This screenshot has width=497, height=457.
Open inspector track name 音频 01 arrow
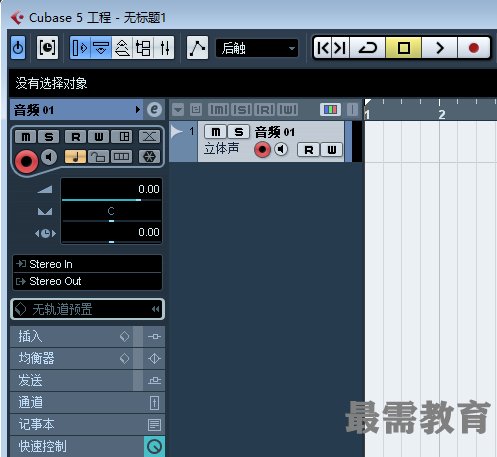(138, 110)
